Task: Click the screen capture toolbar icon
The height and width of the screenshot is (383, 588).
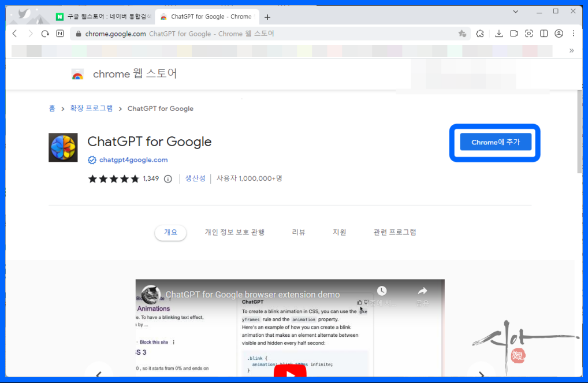Action: pos(529,34)
